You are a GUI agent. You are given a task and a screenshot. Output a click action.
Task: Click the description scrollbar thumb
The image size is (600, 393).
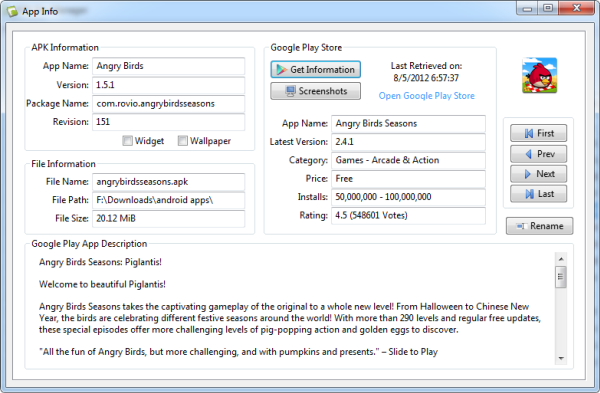pos(561,277)
